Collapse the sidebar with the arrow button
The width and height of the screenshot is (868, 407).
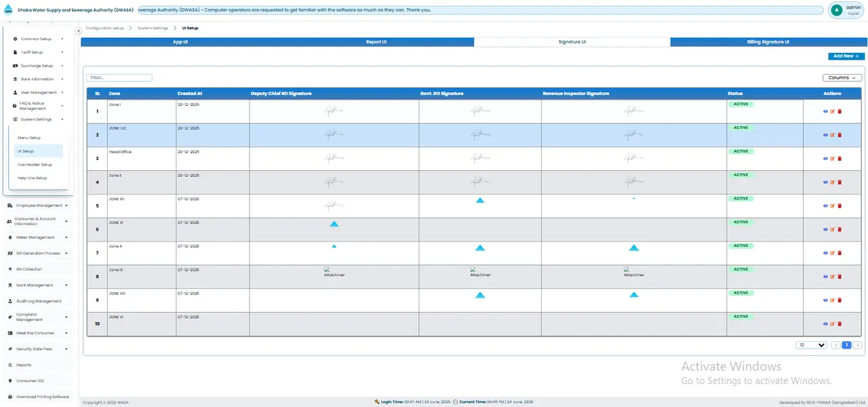tap(79, 31)
